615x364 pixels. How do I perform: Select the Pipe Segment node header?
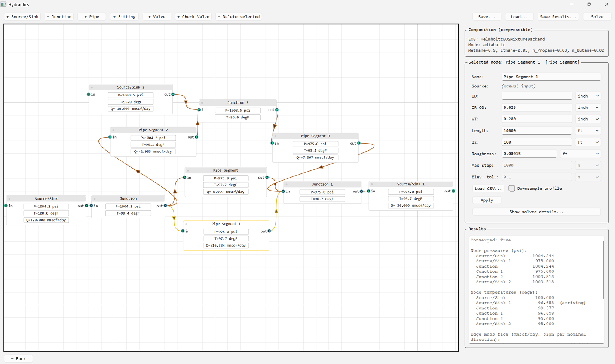click(226, 170)
